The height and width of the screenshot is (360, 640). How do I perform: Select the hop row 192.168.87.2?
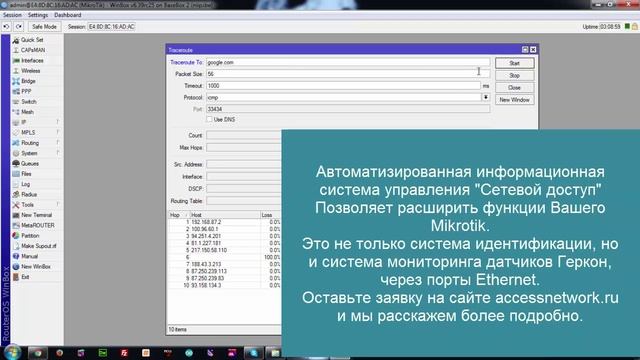(x=224, y=222)
